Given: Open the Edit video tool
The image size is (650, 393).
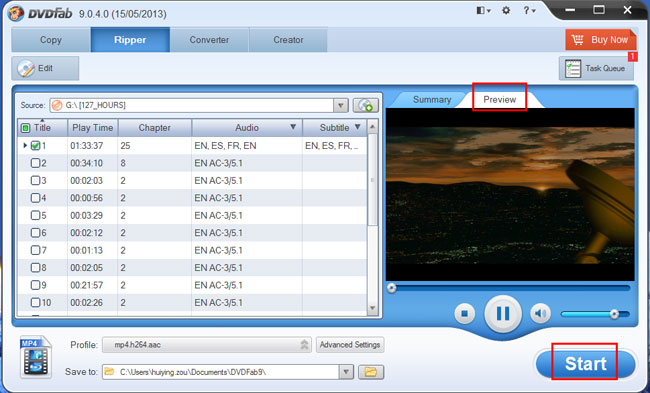Looking at the screenshot, I should pyautogui.click(x=45, y=68).
